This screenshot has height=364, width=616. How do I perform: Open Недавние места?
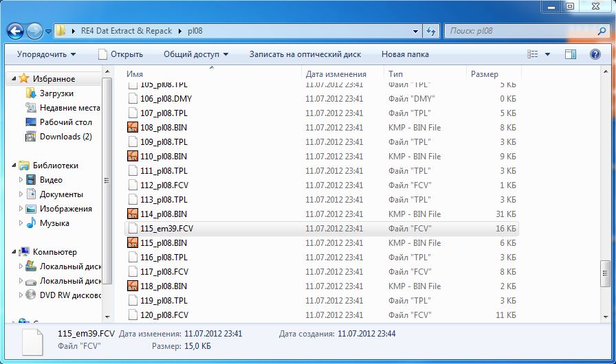tap(70, 107)
